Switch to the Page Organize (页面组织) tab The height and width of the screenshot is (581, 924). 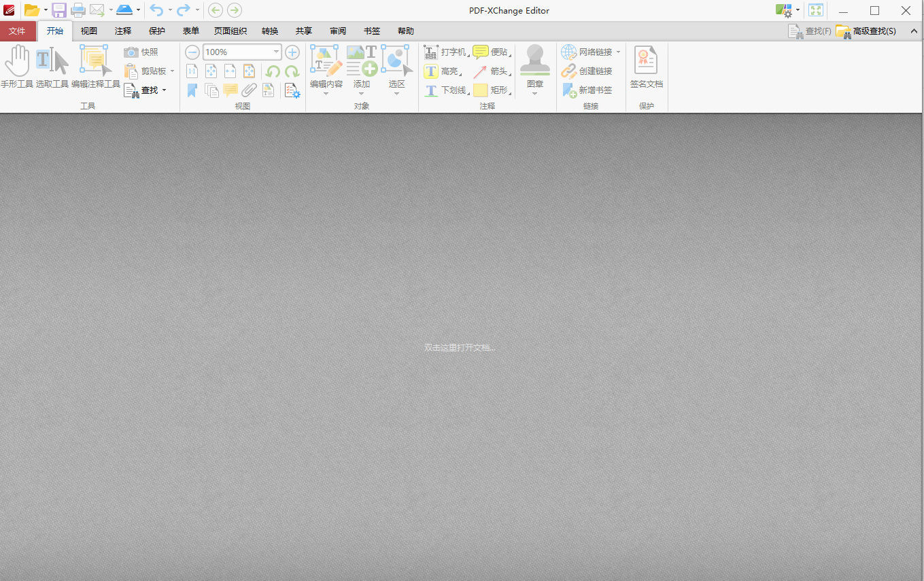point(230,31)
